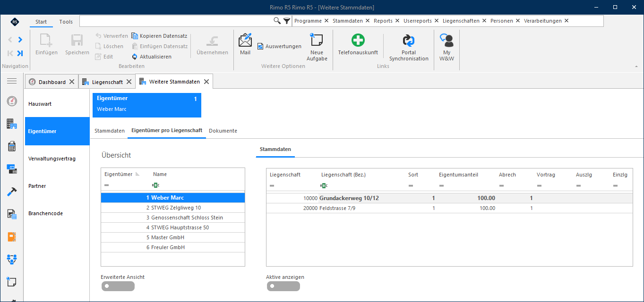This screenshot has height=302, width=644.
Task: Open the dashboard gauge icon in sidebar
Action: coord(12,101)
